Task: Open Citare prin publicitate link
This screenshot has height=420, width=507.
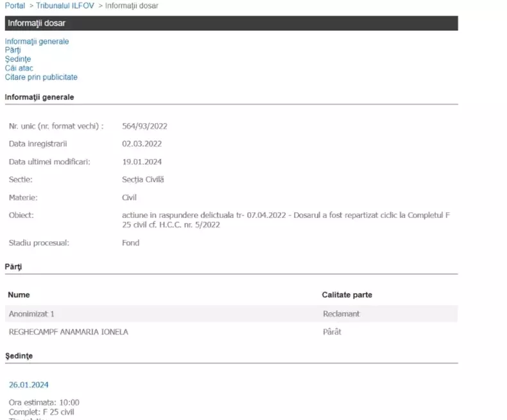Action: tap(41, 77)
